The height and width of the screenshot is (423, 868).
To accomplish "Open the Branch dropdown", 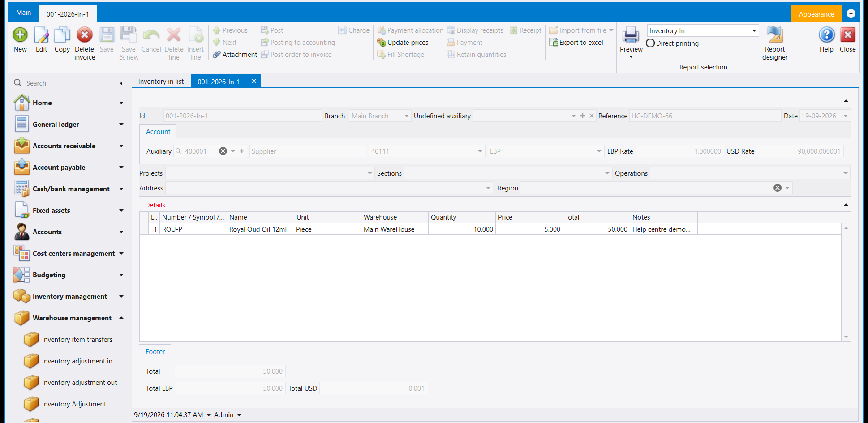I will [x=407, y=116].
